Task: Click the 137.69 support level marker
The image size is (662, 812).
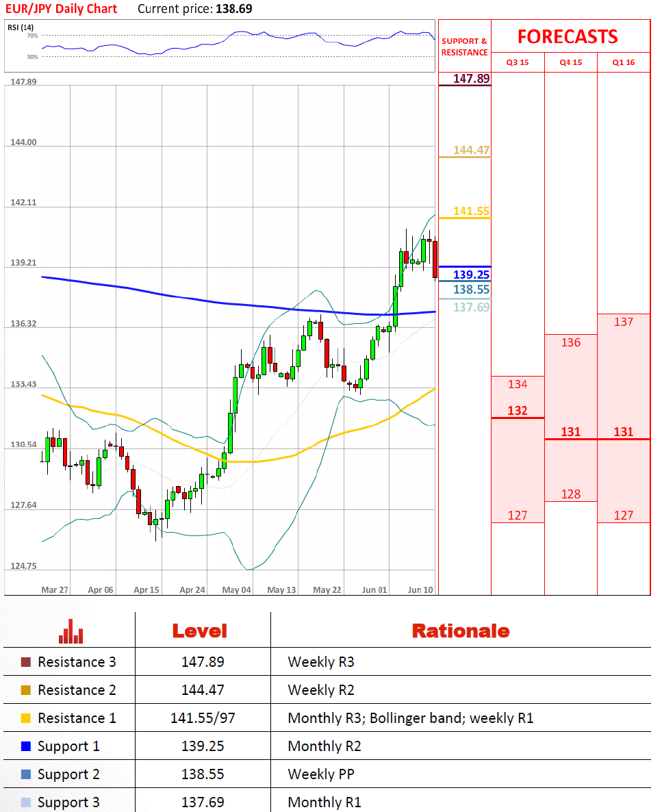Action: click(x=471, y=307)
